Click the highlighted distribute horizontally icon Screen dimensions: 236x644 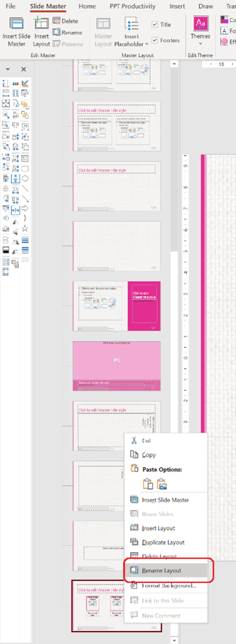(x=16, y=210)
